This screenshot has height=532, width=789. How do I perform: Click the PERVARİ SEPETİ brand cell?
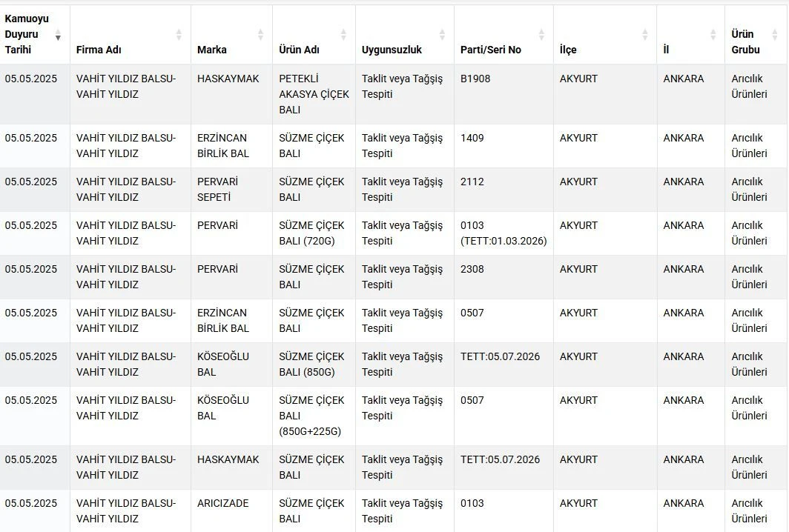click(x=231, y=190)
